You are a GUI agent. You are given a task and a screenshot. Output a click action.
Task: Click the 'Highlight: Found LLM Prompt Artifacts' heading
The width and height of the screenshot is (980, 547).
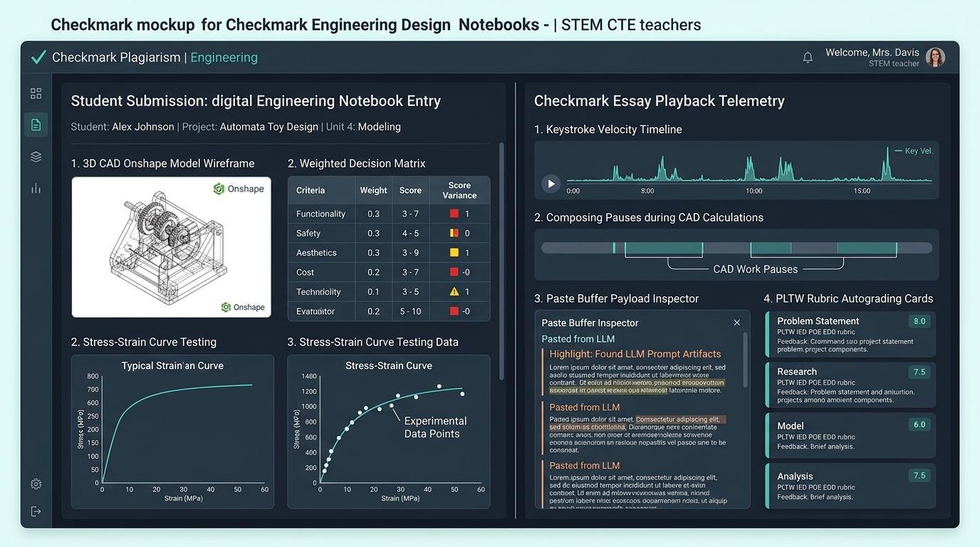(x=635, y=354)
